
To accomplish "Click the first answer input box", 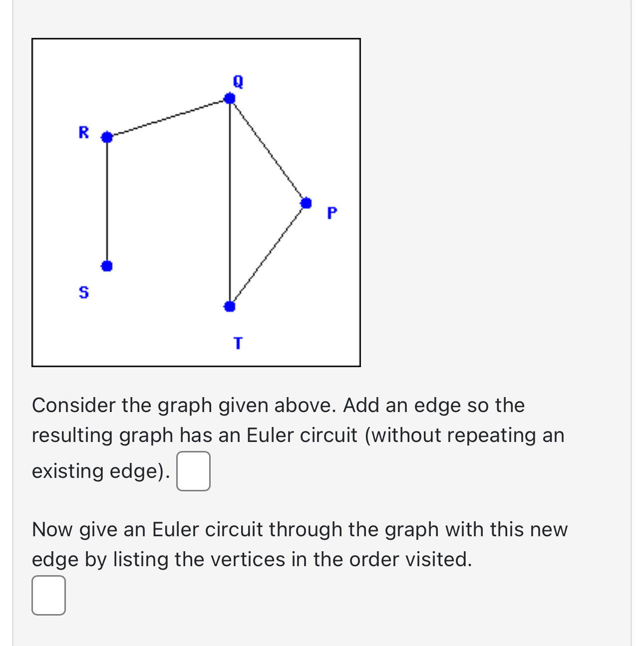I will (x=193, y=471).
